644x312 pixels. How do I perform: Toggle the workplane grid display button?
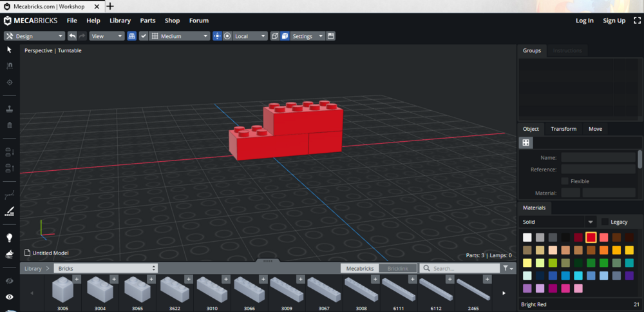(132, 36)
